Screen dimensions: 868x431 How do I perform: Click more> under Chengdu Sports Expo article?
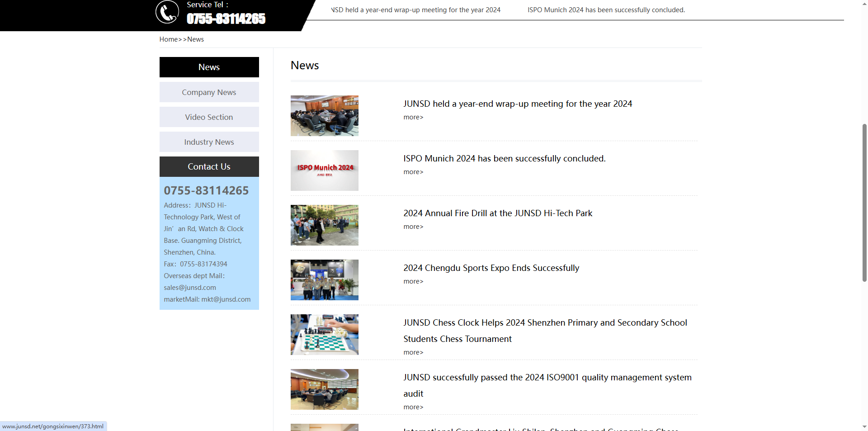[413, 281]
